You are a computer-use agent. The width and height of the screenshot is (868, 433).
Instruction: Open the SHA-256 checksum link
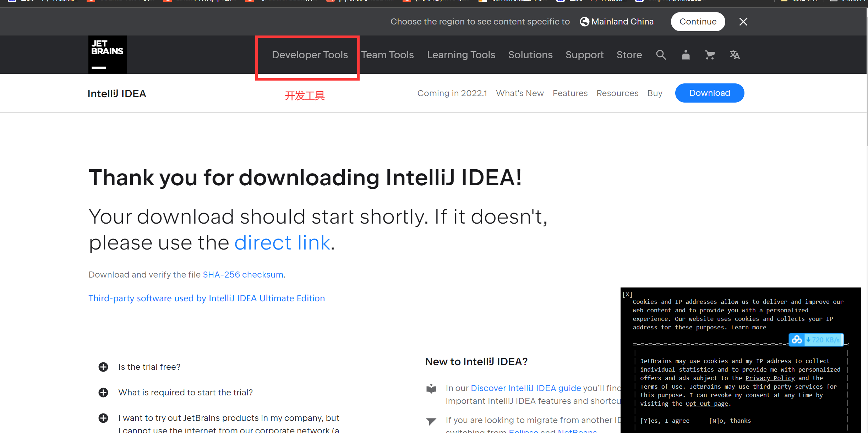tap(243, 274)
